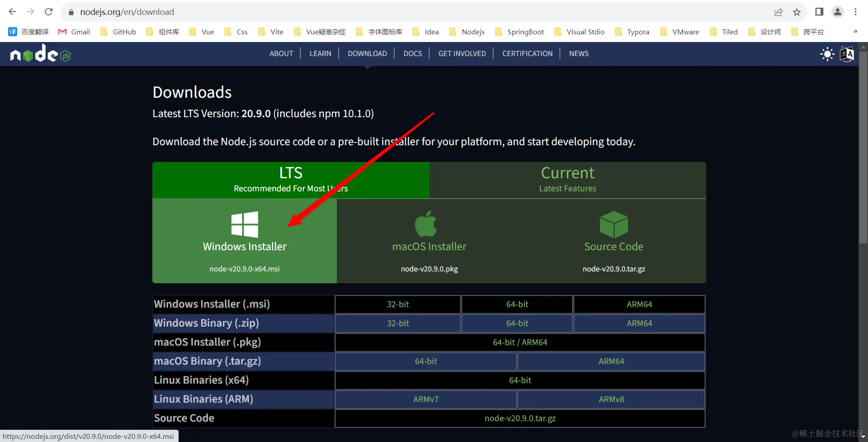
Task: Download Linux Binaries (ARM) ARMv8
Action: [611, 399]
